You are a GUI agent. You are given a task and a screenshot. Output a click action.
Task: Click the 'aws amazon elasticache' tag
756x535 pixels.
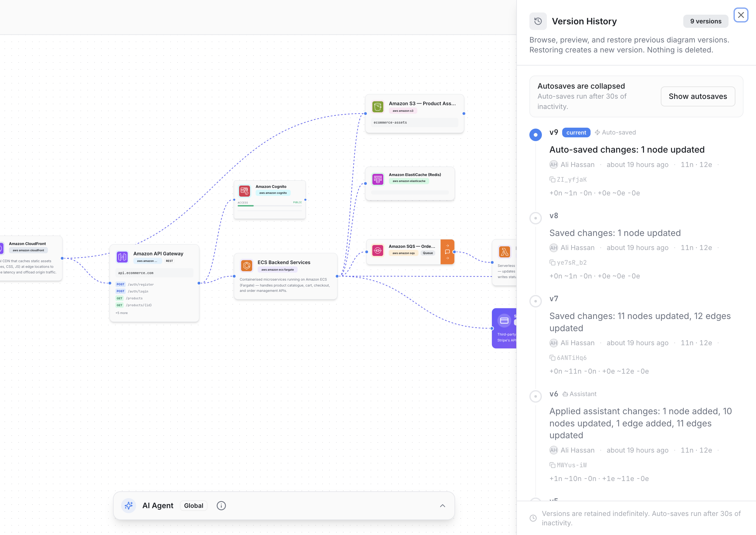coord(409,181)
